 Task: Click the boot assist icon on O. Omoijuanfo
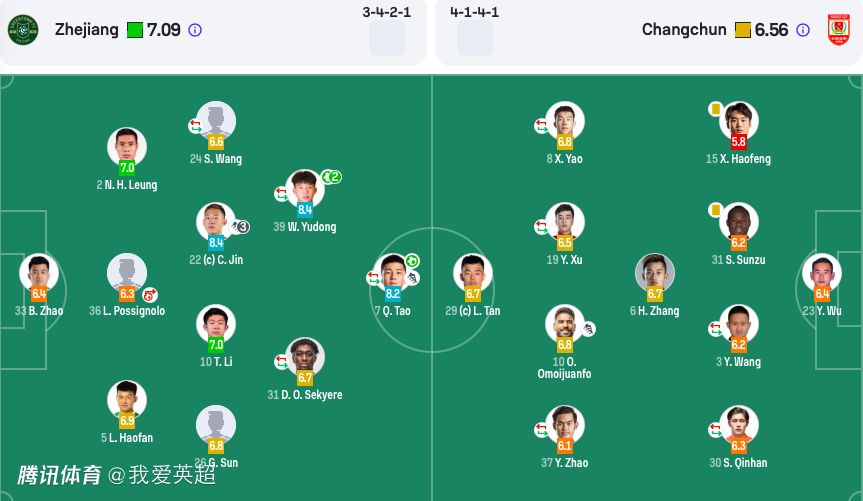click(588, 329)
